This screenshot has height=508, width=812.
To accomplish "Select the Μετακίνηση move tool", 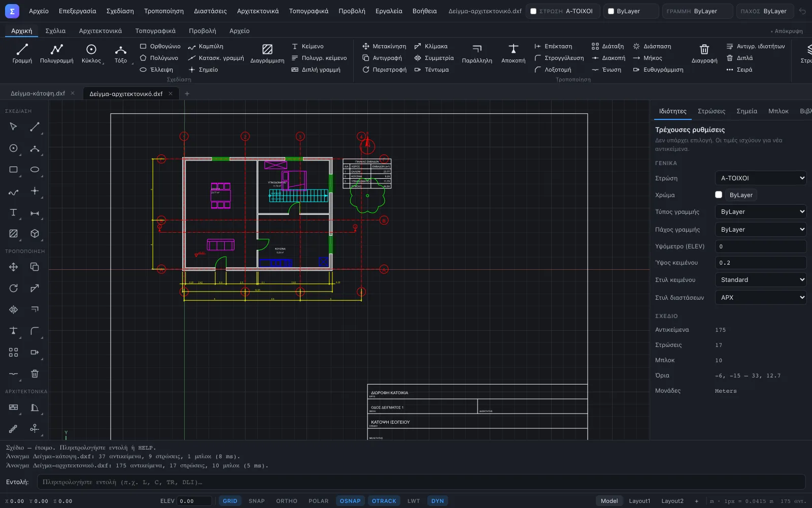I will [x=384, y=46].
